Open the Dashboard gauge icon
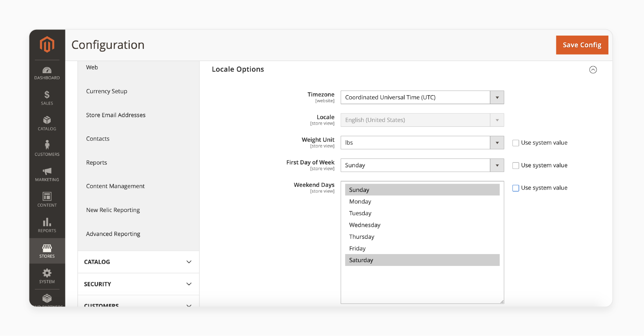This screenshot has width=644, height=336. coord(47,70)
